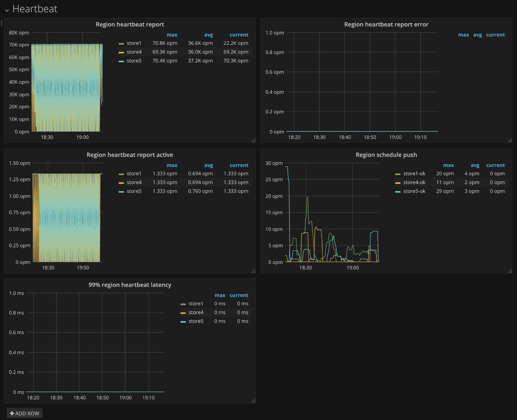Click the plus ADD ROW button
517x420 pixels.
click(x=25, y=413)
